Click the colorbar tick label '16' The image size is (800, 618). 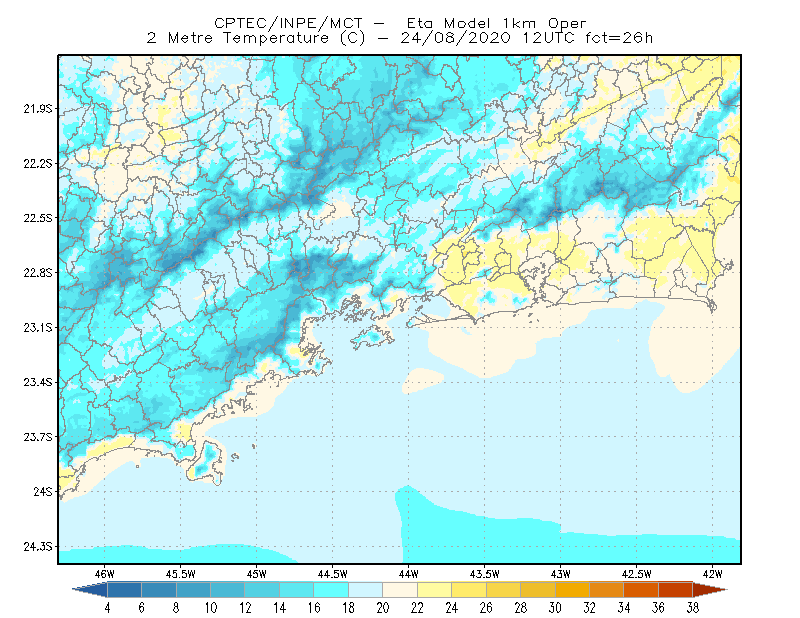point(314,608)
